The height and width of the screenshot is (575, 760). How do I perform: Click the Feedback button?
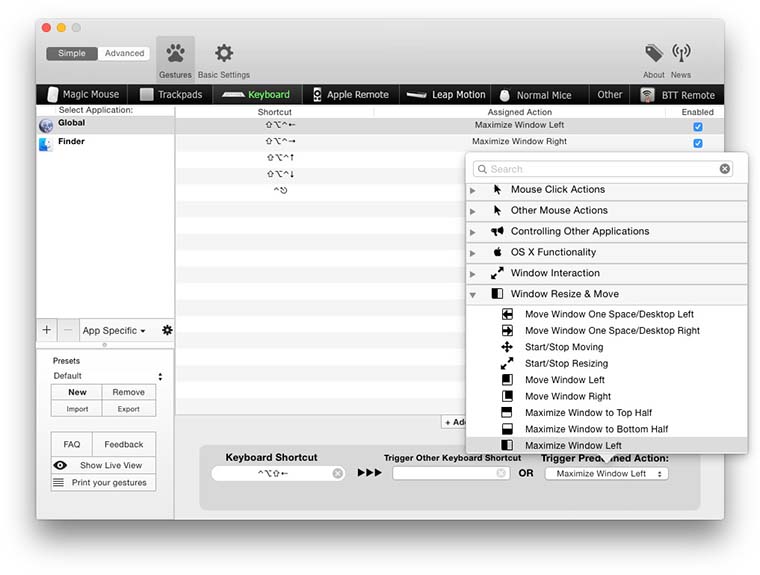[124, 444]
